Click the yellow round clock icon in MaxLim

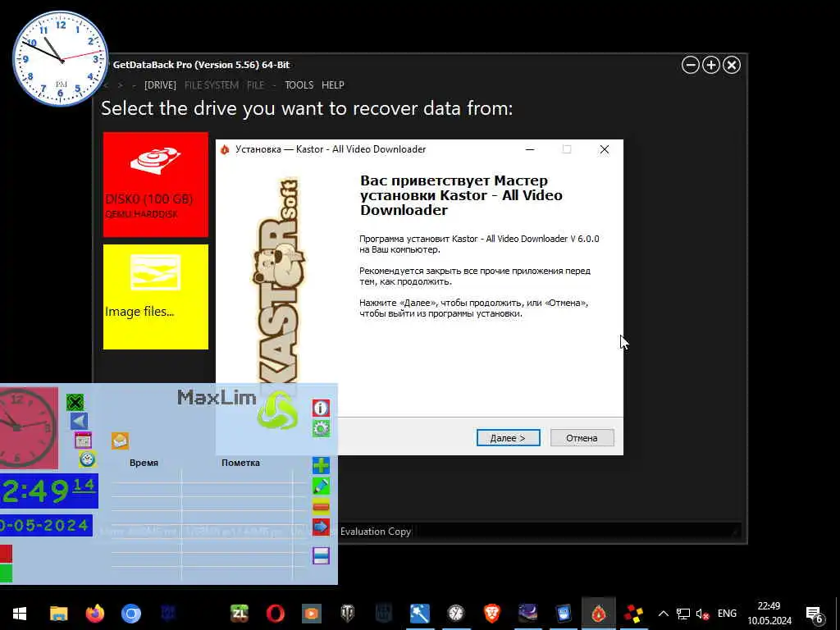pyautogui.click(x=87, y=459)
